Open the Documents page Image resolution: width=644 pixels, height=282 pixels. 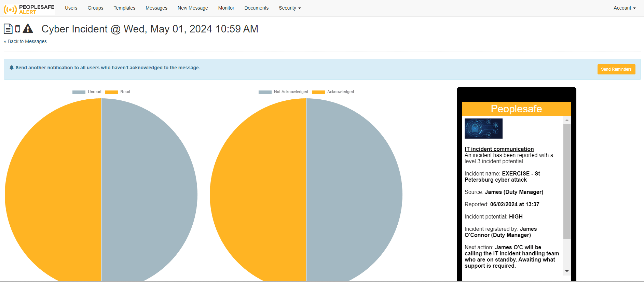pos(257,8)
